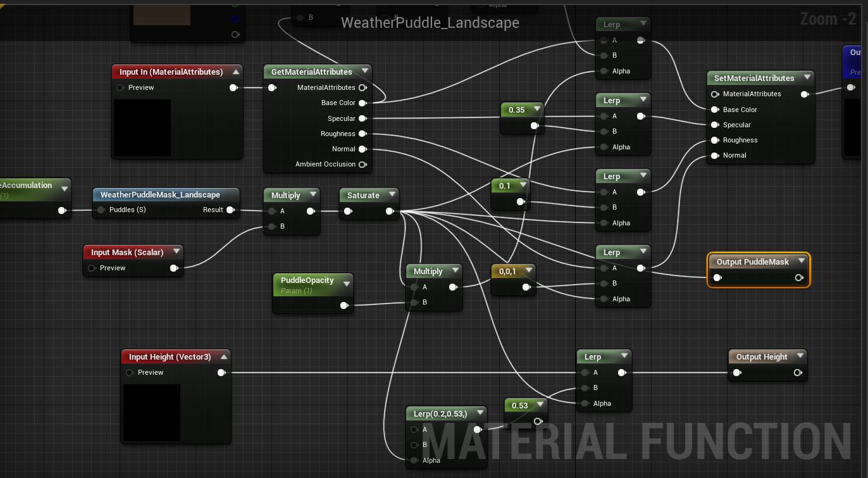Expand the GetMaterialAttributes node arrow

365,72
